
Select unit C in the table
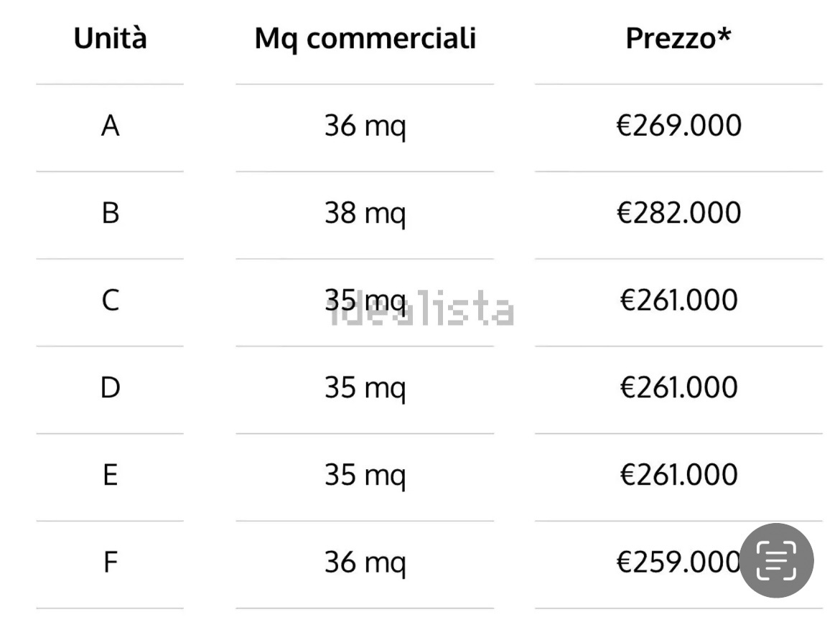point(110,301)
